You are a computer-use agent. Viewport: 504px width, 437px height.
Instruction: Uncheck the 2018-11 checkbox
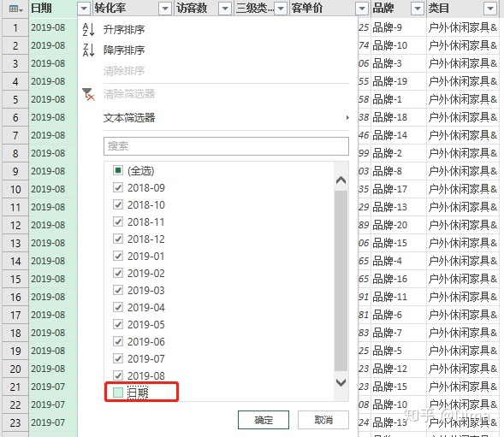pyautogui.click(x=118, y=221)
